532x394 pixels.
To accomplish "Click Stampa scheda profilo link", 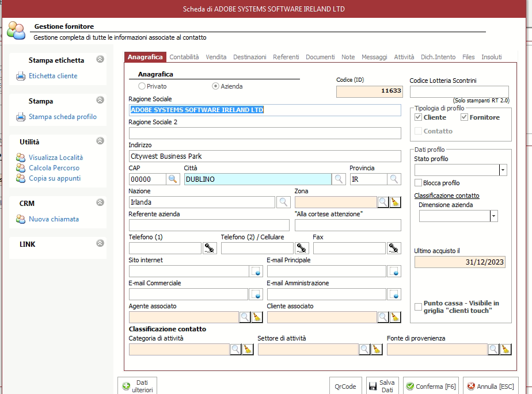I will coord(63,117).
